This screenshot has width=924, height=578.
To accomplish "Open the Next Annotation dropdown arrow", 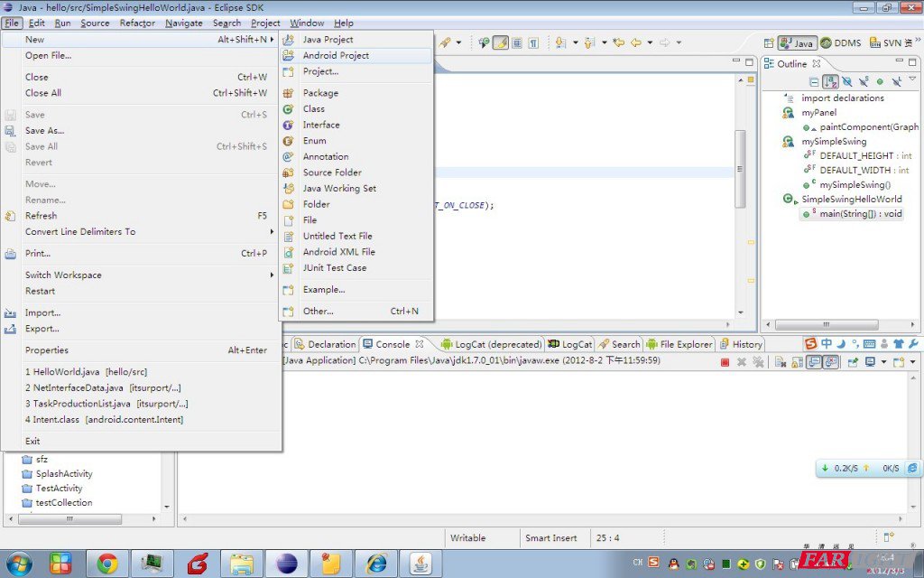I will coord(575,42).
